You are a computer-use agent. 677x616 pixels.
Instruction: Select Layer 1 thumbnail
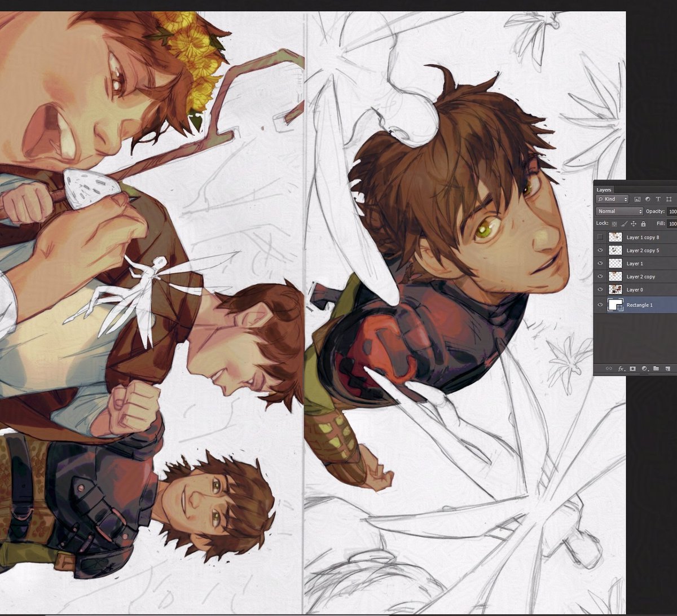(616, 263)
